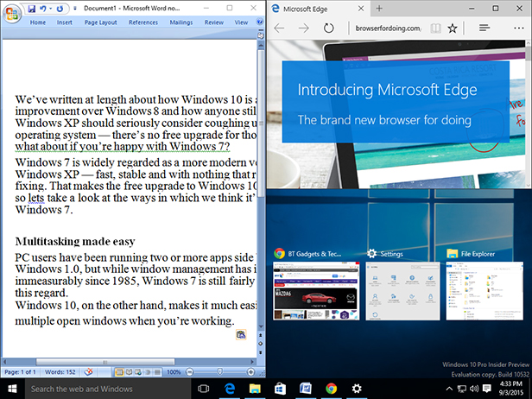Open the volume speaker tray icon
This screenshot has height=399, width=532.
click(x=474, y=389)
